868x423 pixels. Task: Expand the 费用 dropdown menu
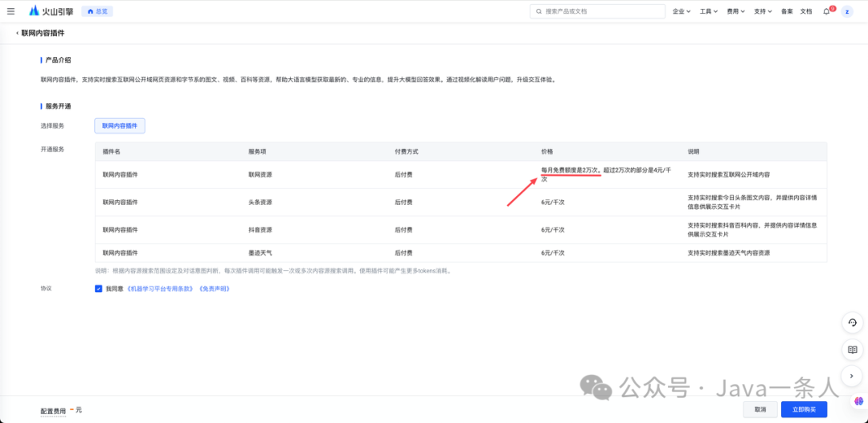pyautogui.click(x=735, y=11)
